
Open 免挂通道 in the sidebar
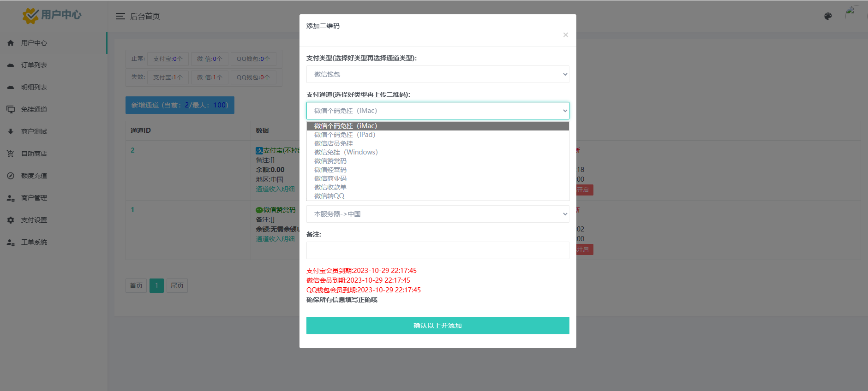pyautogui.click(x=54, y=109)
